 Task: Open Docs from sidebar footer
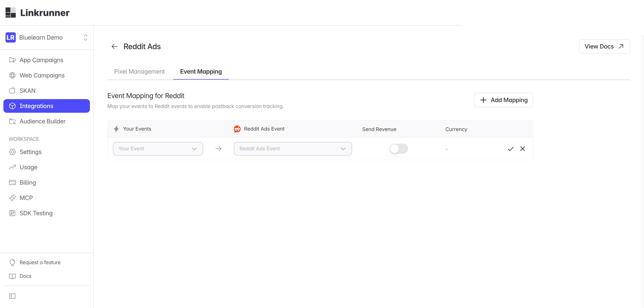pos(26,276)
